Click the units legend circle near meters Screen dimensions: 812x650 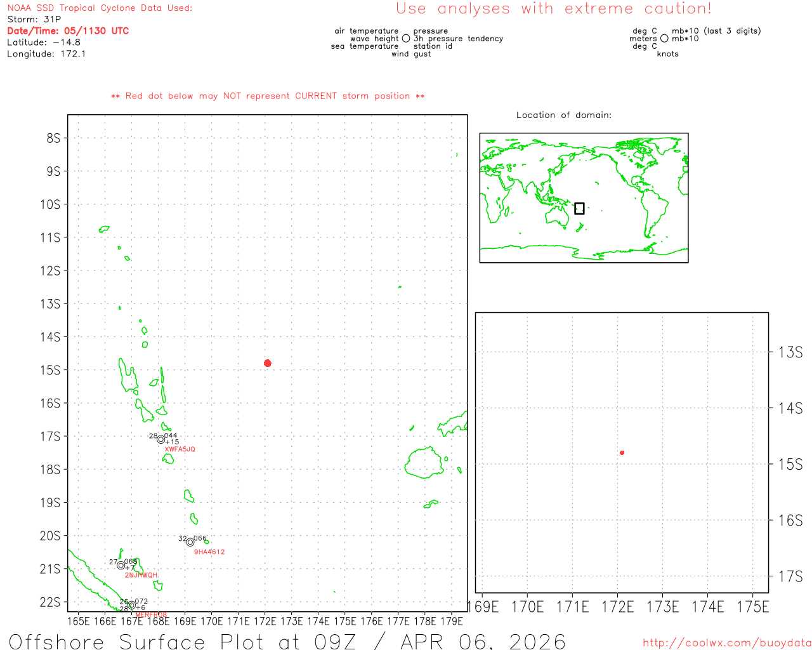pos(664,39)
